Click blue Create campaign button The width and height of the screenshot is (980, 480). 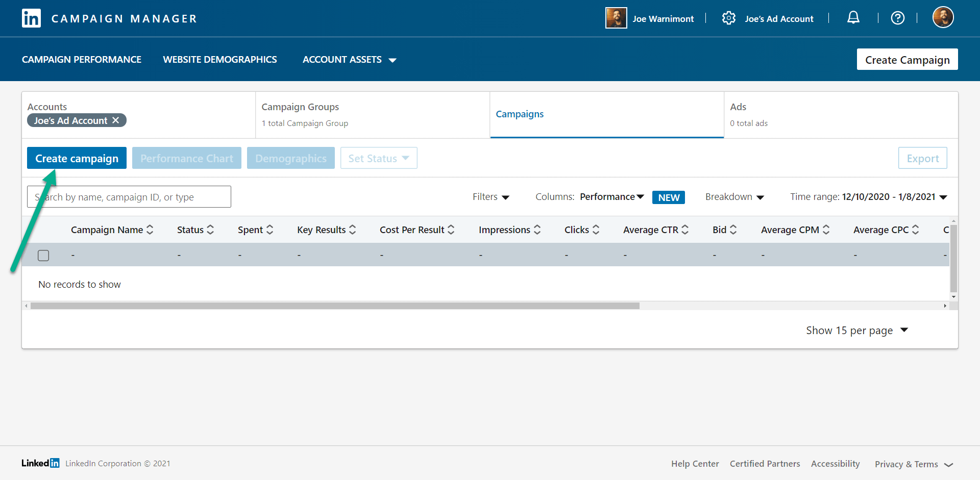pos(77,158)
